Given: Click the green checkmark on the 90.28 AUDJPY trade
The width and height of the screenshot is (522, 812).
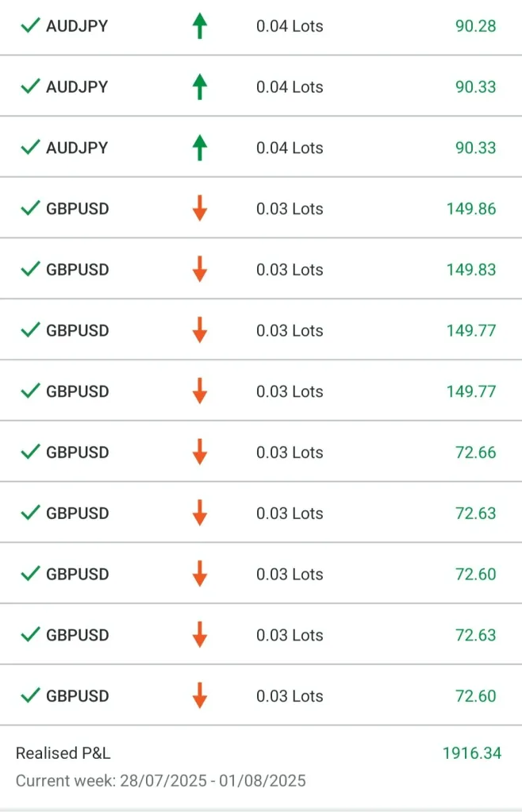Looking at the screenshot, I should click(x=30, y=26).
